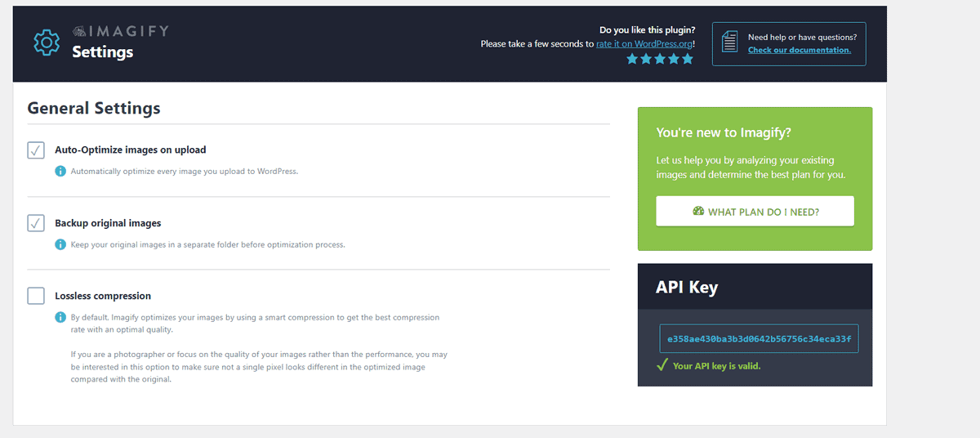Screen dimensions: 980x438
Task: Click the WHAT PLAN DO I NEED? button
Action: pos(755,211)
